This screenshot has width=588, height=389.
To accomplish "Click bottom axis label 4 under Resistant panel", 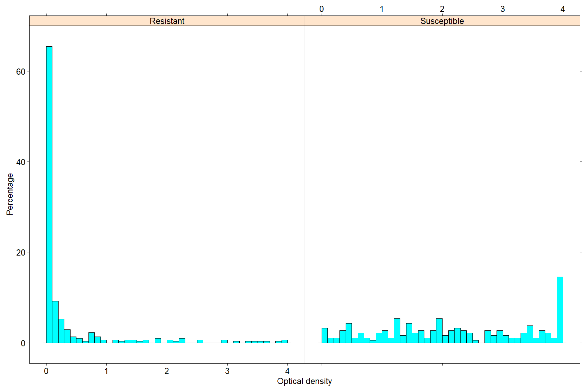I will (287, 371).
